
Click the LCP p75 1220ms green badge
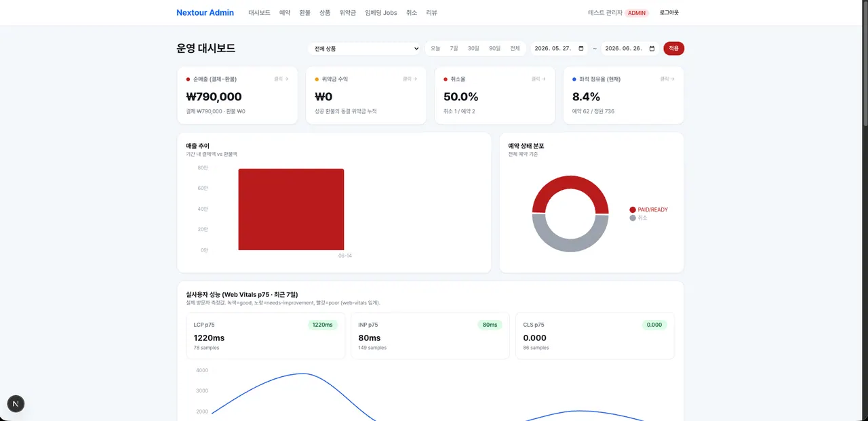point(322,325)
